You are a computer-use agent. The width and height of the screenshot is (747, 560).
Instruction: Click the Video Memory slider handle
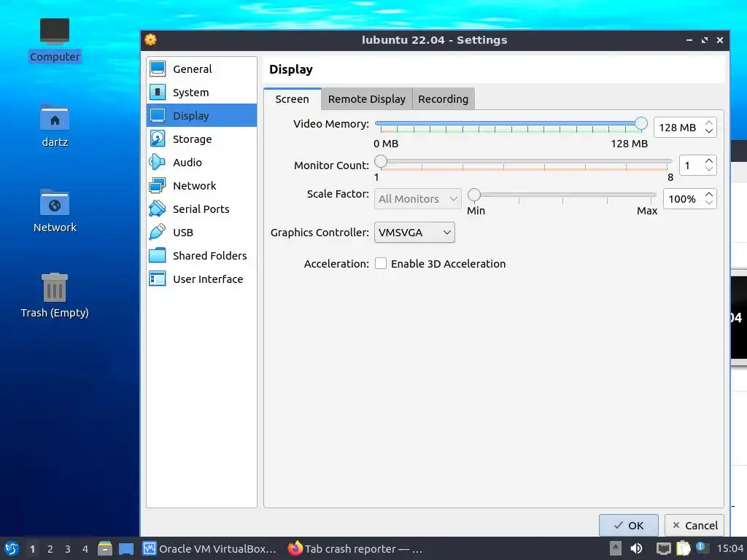click(x=641, y=123)
